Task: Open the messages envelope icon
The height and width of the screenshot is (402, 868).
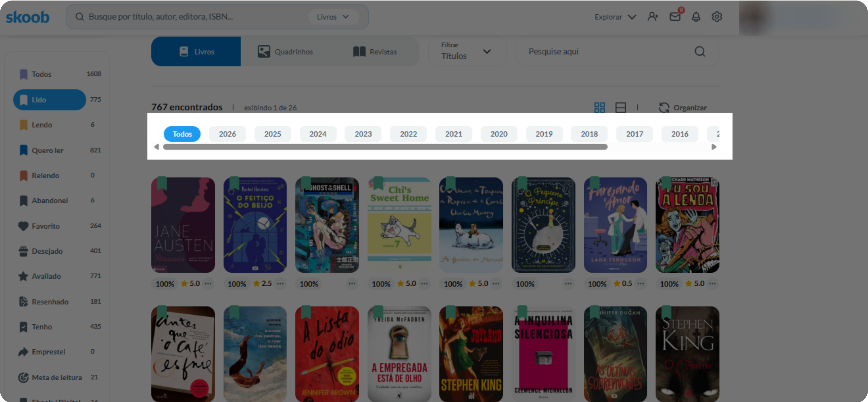Action: pyautogui.click(x=675, y=17)
